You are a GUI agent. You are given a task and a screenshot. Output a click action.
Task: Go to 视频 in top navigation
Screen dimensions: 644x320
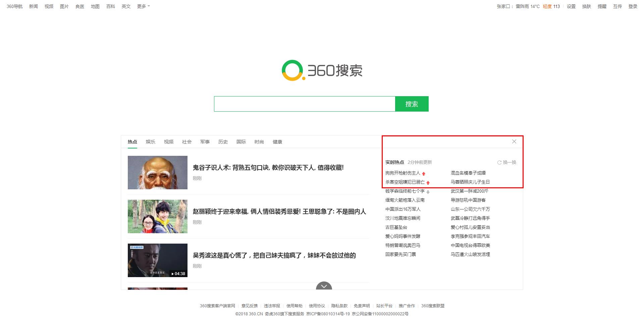(x=49, y=6)
